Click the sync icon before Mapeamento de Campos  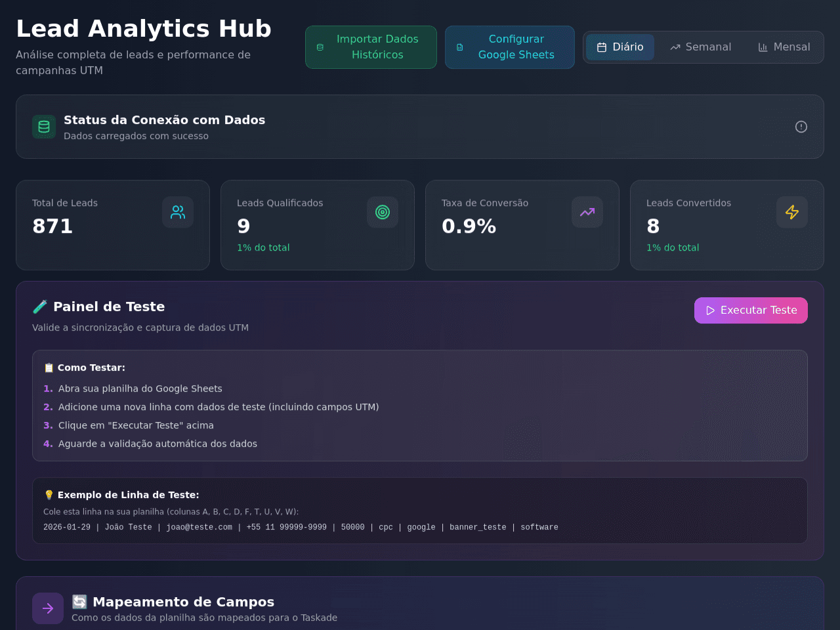[x=79, y=602]
